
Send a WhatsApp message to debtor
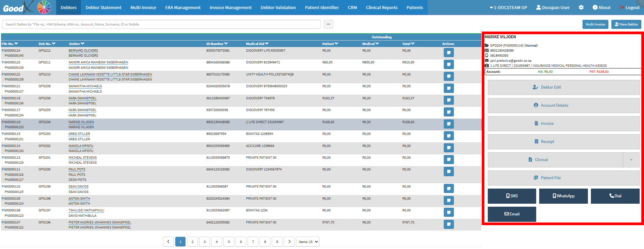tap(563, 196)
